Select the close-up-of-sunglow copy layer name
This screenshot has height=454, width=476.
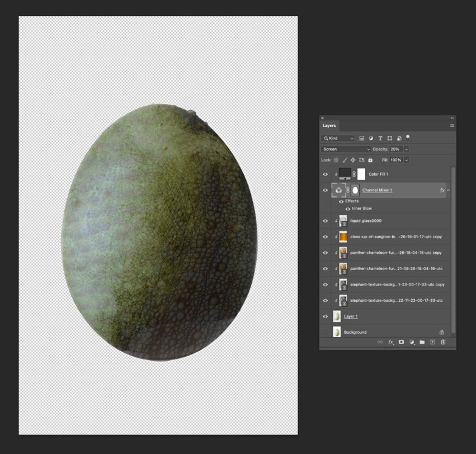point(396,237)
